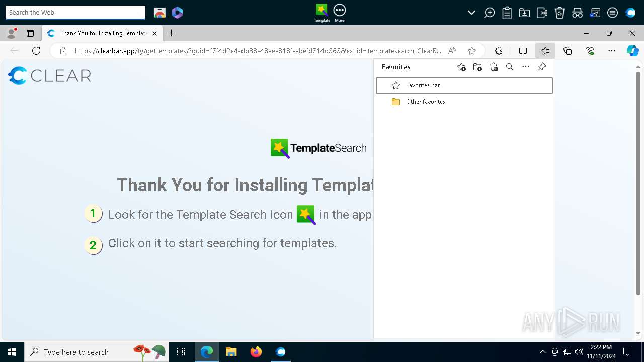644x362 pixels.
Task: Toggle split screen view
Action: [523, 51]
